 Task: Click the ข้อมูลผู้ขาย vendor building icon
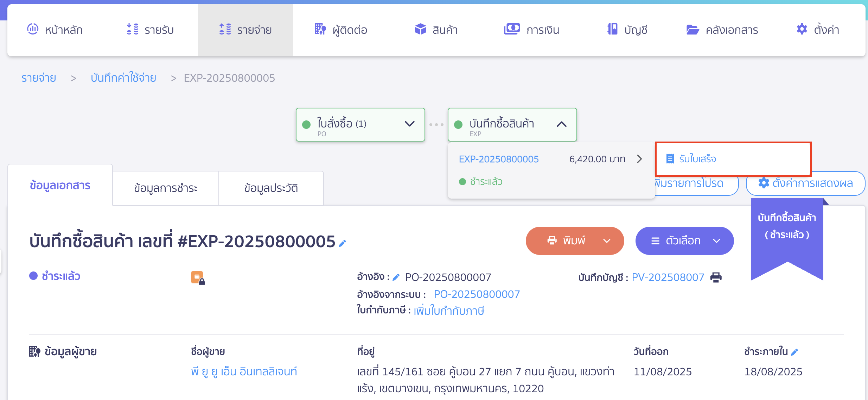(x=34, y=351)
